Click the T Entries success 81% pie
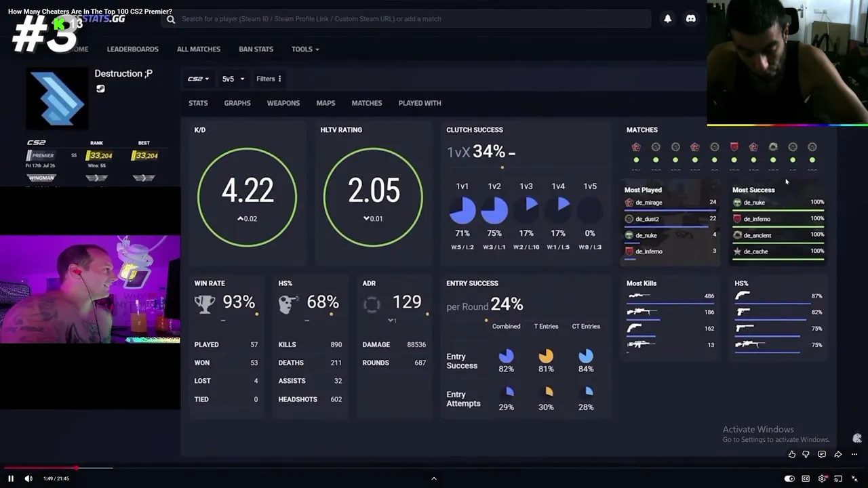Viewport: 868px width, 488px height. [x=546, y=356]
